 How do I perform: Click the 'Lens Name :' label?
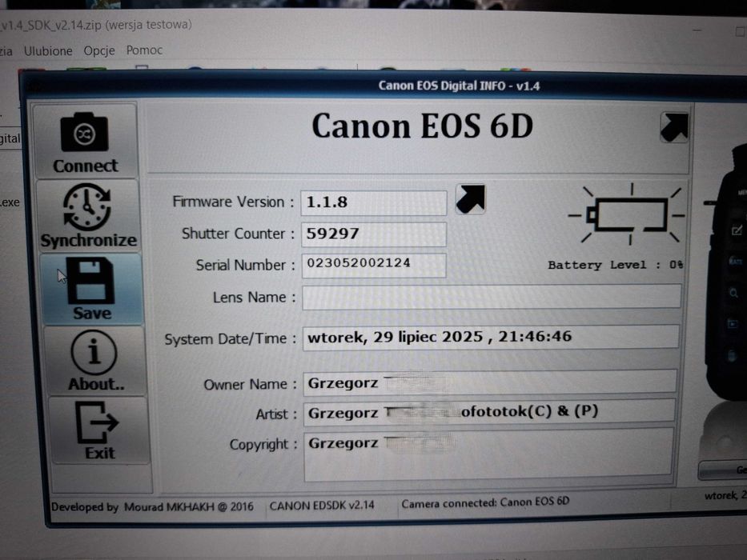tap(254, 298)
